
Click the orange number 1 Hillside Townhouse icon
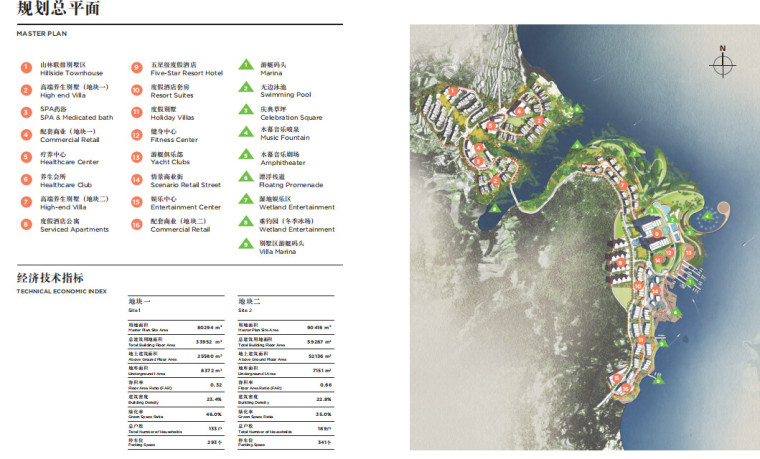pyautogui.click(x=26, y=68)
